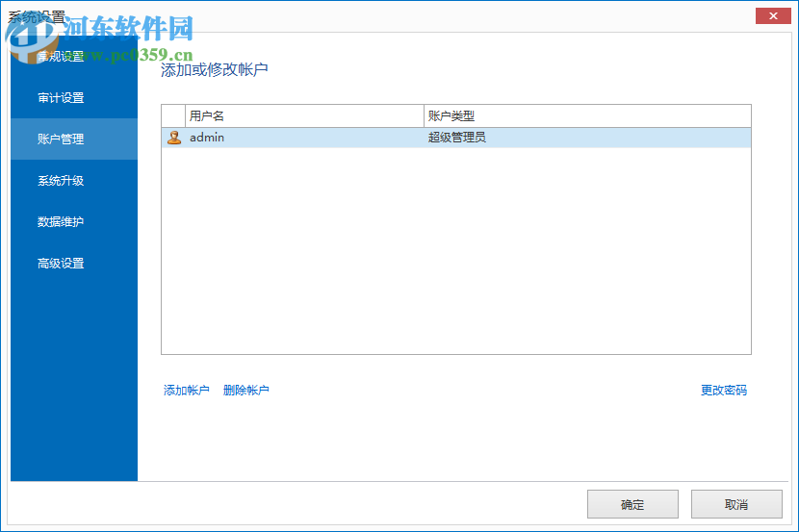Select the admin username cell
799x532 pixels.
[304, 138]
